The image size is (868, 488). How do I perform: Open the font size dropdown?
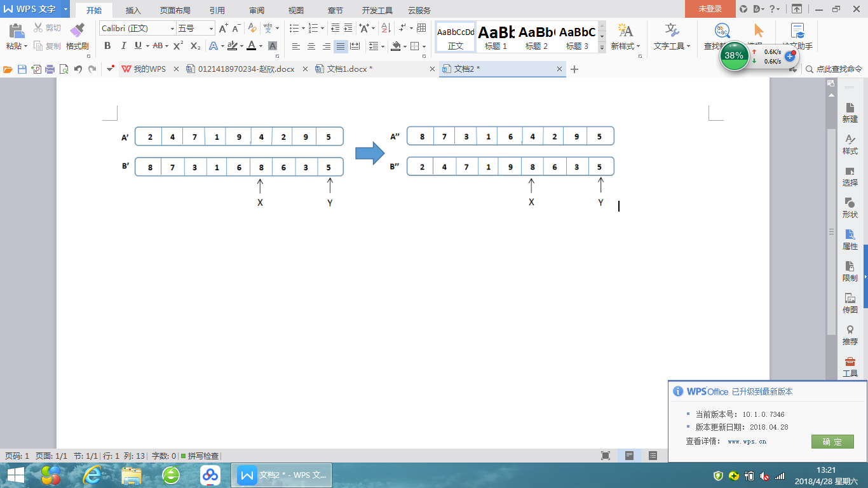pos(212,29)
